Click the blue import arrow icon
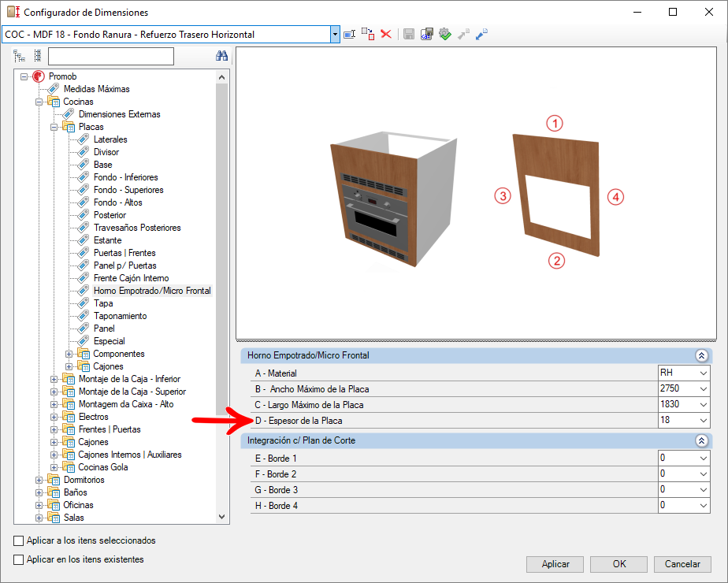The image size is (728, 583). pos(481,34)
